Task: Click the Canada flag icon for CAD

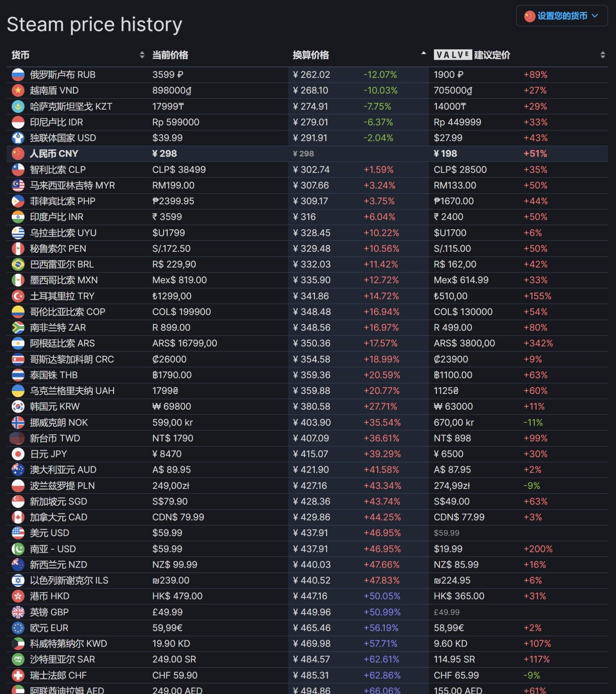Action: coord(18,517)
